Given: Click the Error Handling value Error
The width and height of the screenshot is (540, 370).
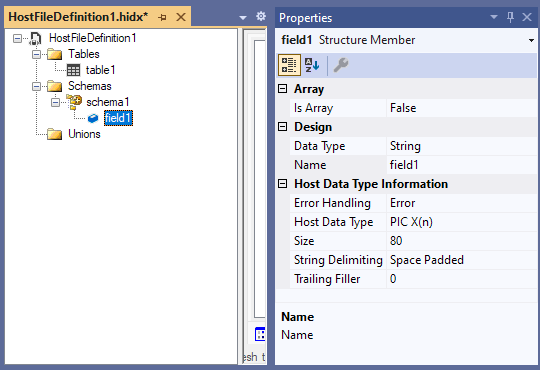Looking at the screenshot, I should (461, 203).
